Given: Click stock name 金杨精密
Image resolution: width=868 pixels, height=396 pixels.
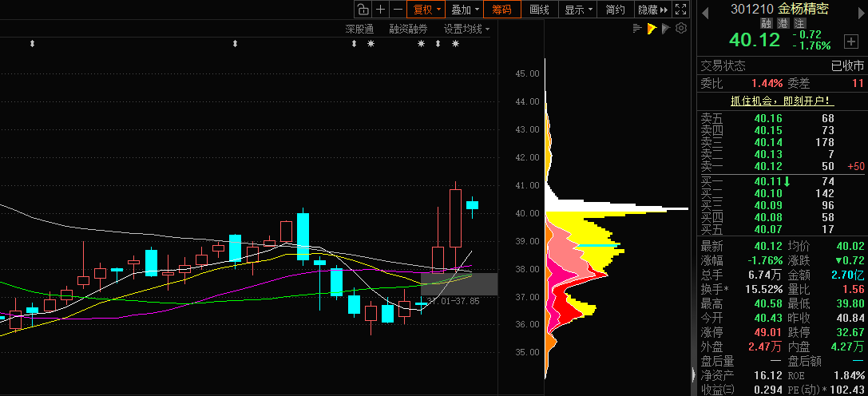Looking at the screenshot, I should point(803,10).
